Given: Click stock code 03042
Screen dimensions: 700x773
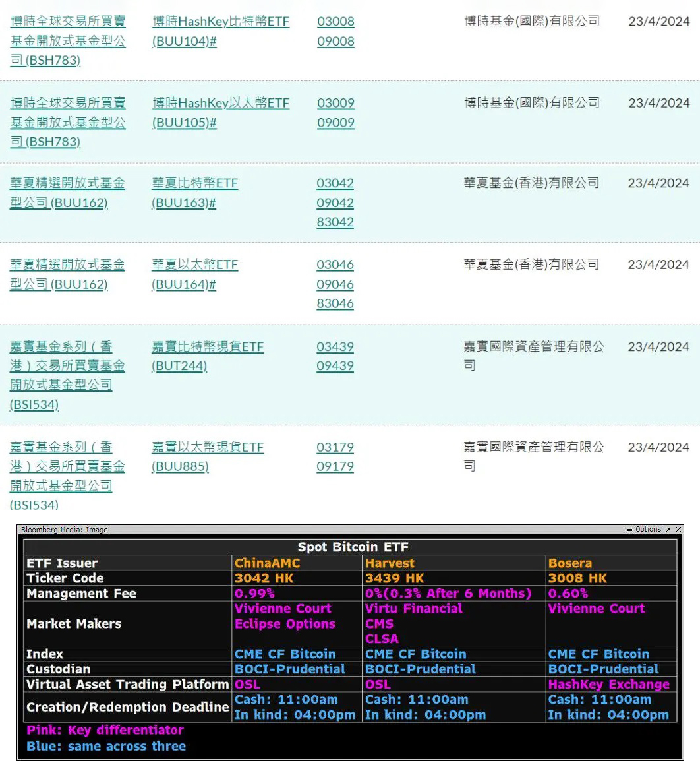Looking at the screenshot, I should tap(335, 183).
